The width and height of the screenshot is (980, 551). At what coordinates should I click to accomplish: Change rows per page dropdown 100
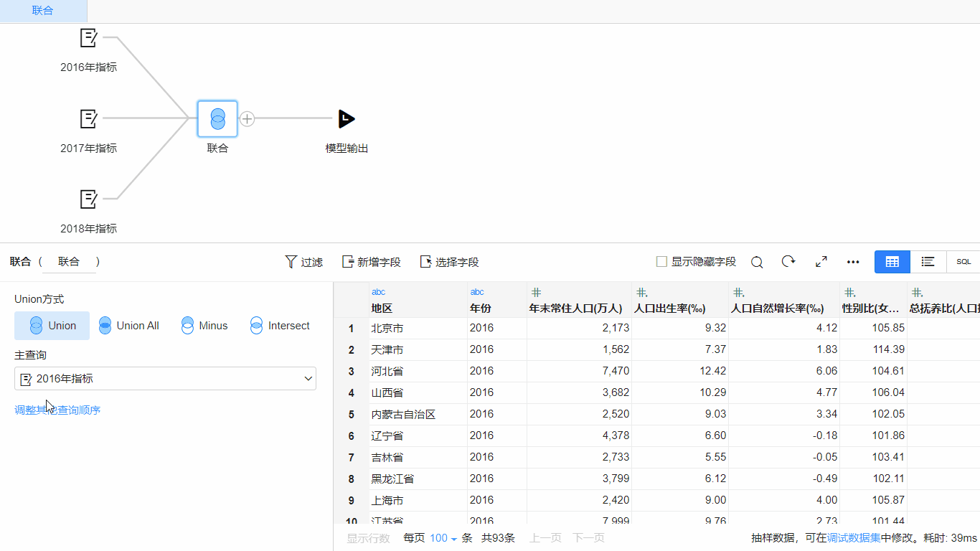coord(443,538)
